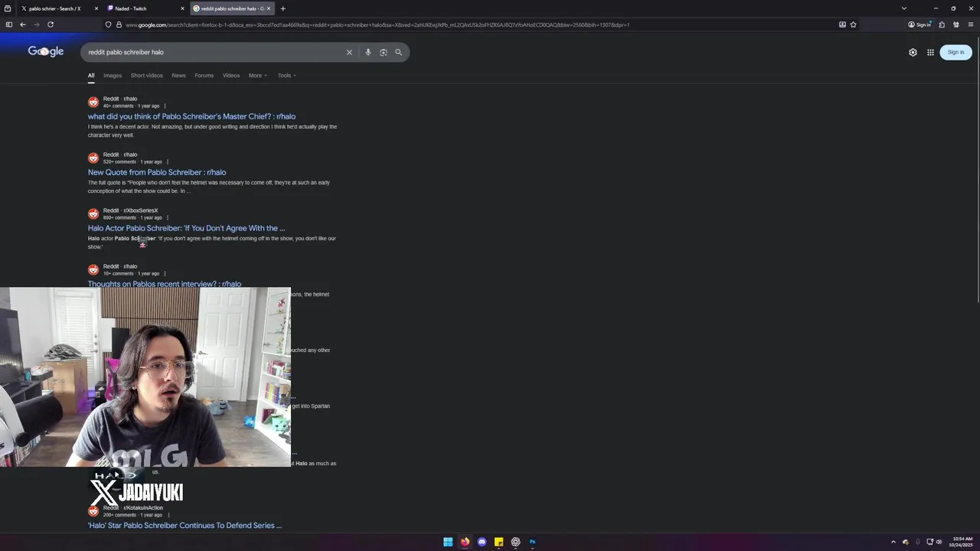Go back with the browser back arrow
Image resolution: width=980 pixels, height=551 pixels.
coord(23,24)
